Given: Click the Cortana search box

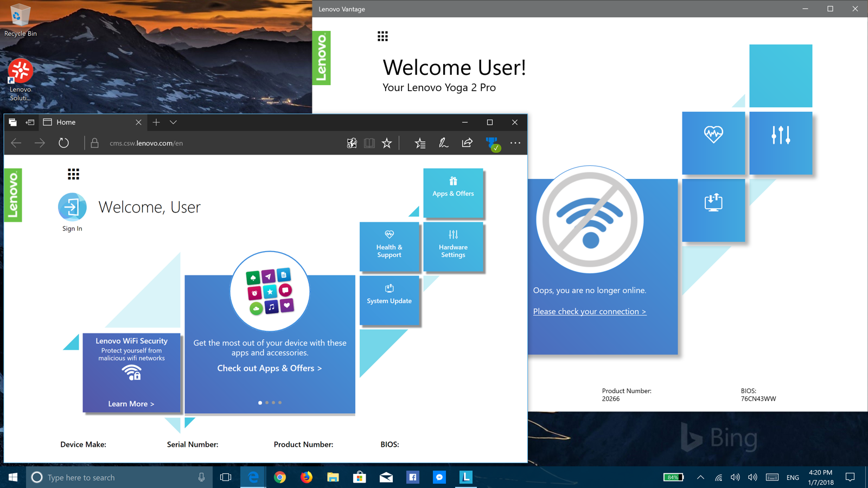Looking at the screenshot, I should point(119,478).
